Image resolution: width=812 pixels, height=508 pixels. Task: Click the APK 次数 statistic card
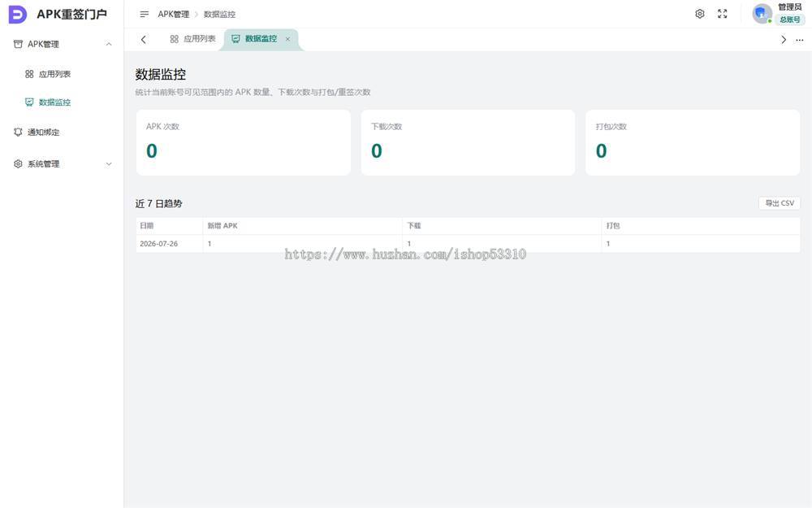pos(244,142)
